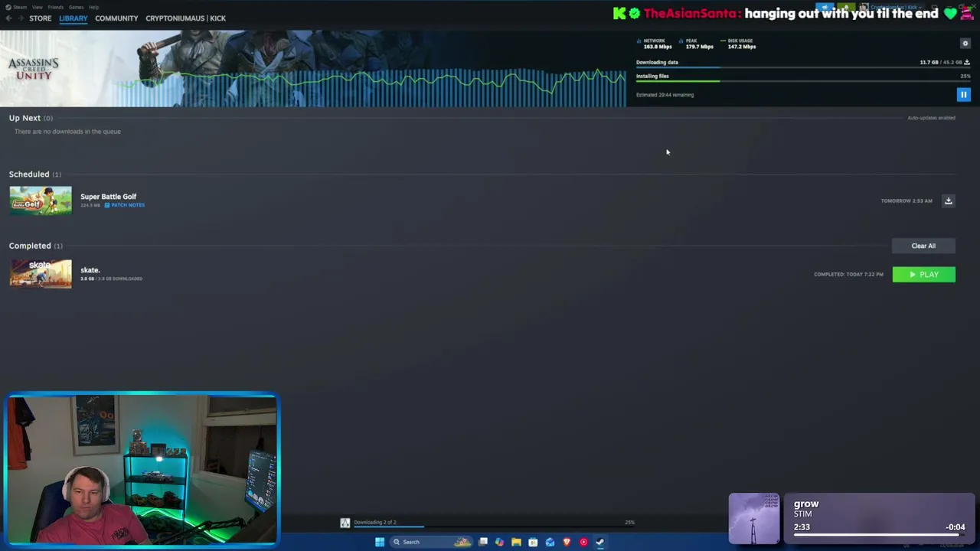
Task: Click the Super Battle Golf title
Action: click(x=108, y=197)
